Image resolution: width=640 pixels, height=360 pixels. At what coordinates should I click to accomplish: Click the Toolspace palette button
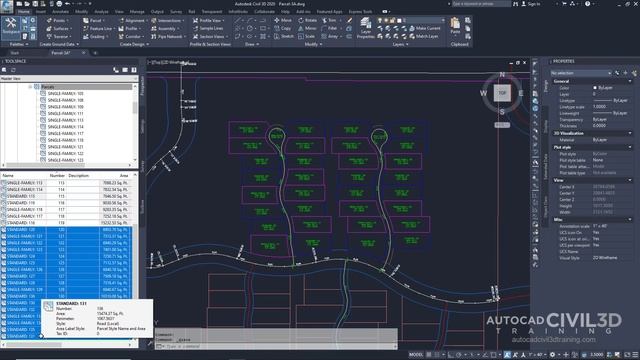point(11,27)
